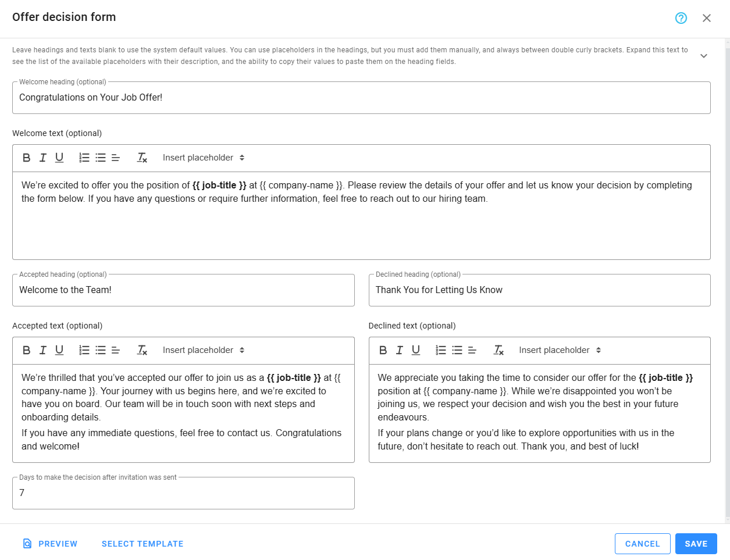Image resolution: width=730 pixels, height=560 pixels.
Task: Open Select Template
Action: click(142, 543)
